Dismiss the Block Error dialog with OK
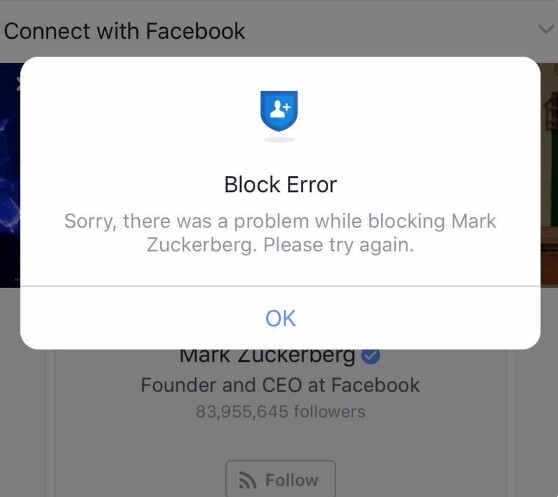This screenshot has width=558, height=497. click(x=280, y=318)
